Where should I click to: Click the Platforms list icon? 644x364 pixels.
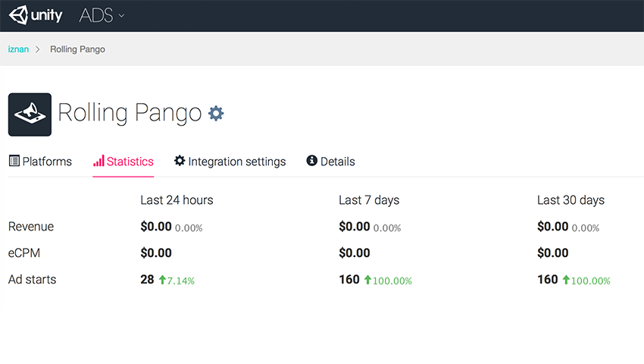point(14,161)
